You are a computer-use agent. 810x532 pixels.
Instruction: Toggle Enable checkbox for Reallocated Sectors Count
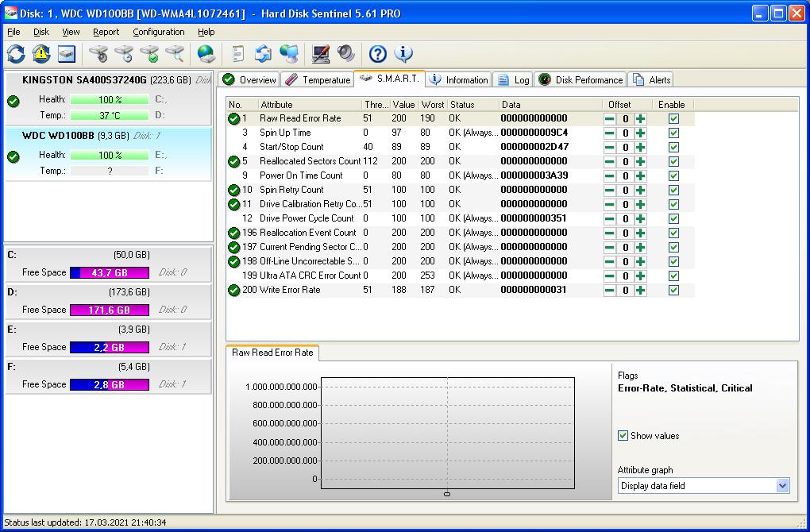point(673,162)
